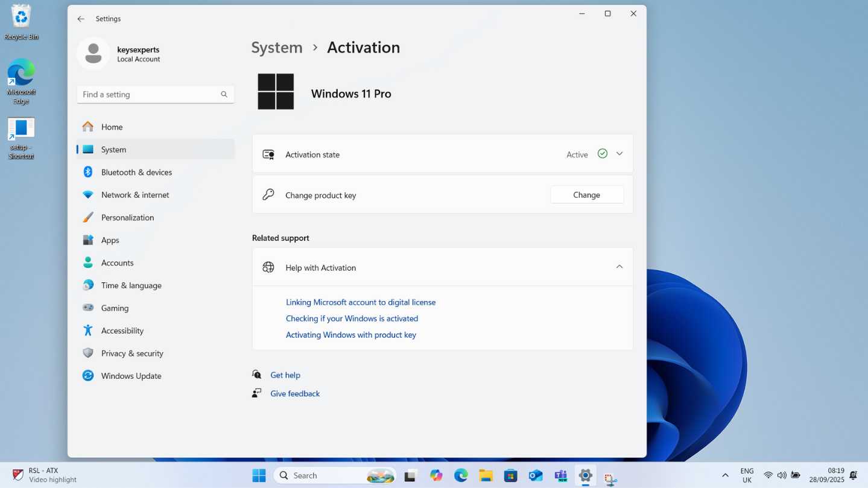The height and width of the screenshot is (488, 868).
Task: Open the Network & internet section
Action: 135,195
